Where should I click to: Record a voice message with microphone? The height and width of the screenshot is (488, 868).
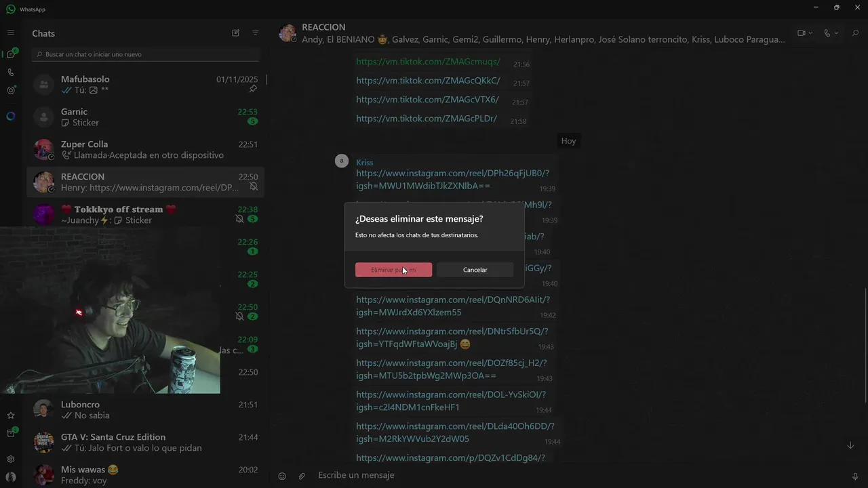click(854, 476)
